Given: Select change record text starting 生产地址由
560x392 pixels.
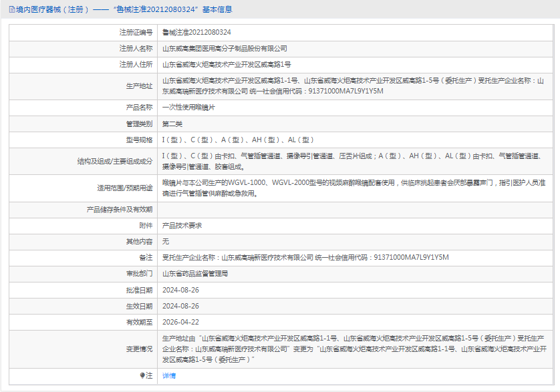Looking at the screenshot, I should click(x=354, y=349).
